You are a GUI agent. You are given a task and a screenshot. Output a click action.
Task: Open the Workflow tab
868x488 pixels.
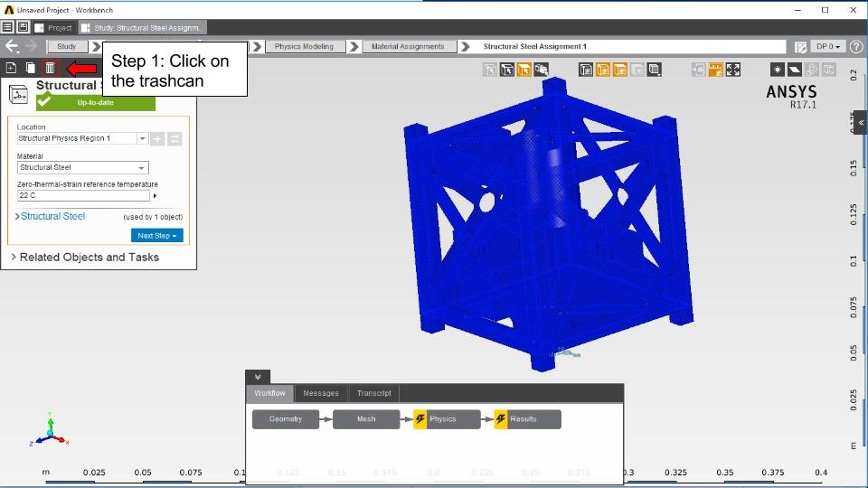[270, 393]
